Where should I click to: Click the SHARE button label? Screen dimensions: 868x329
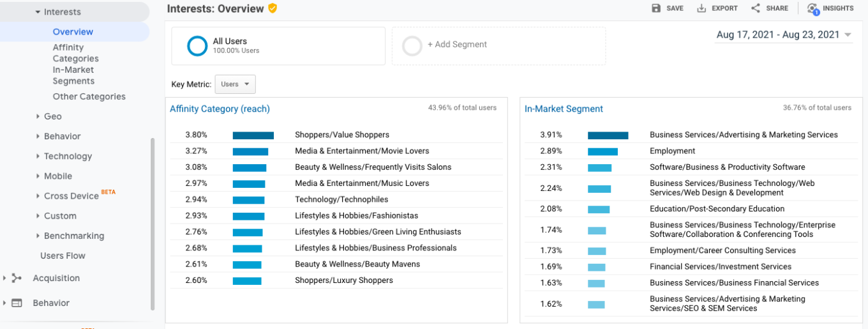[777, 8]
